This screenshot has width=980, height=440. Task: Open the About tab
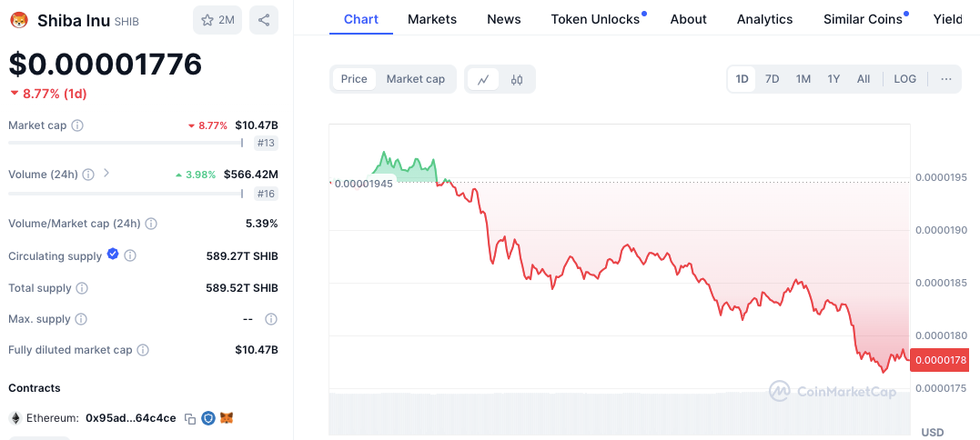pos(688,19)
